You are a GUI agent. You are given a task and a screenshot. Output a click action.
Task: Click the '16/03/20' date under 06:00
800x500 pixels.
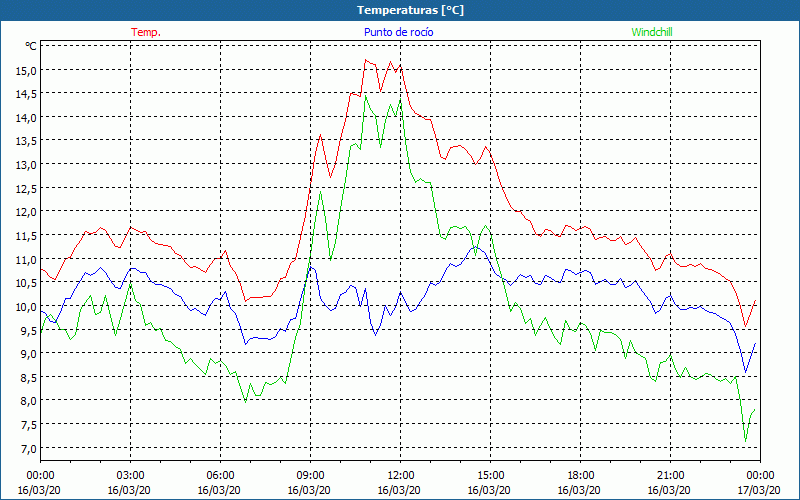(219, 490)
